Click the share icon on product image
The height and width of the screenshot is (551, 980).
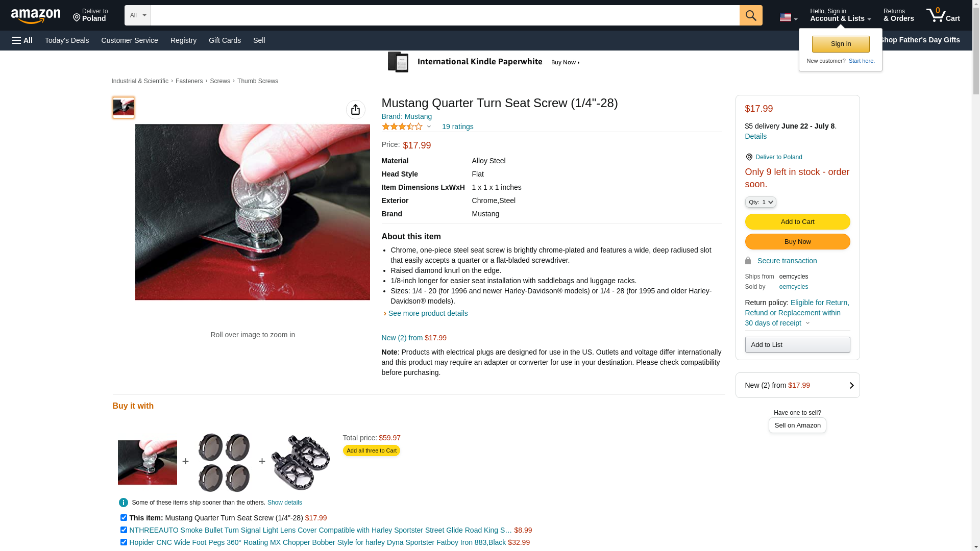click(x=355, y=110)
